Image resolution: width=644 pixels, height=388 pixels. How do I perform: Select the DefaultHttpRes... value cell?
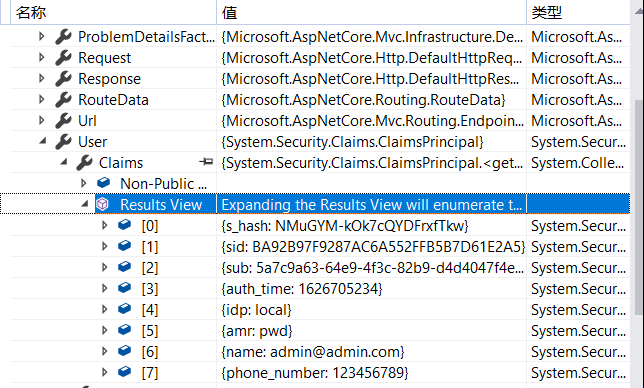click(370, 79)
